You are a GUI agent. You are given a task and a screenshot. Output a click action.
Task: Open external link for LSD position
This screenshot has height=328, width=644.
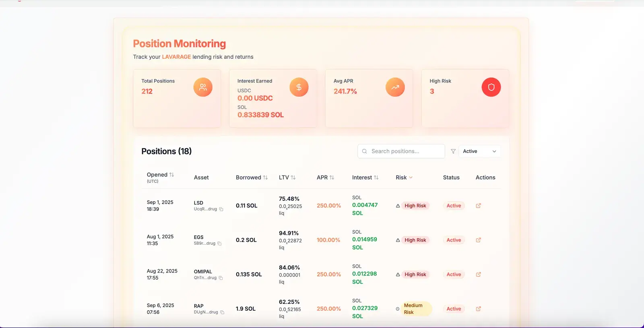[x=478, y=206]
